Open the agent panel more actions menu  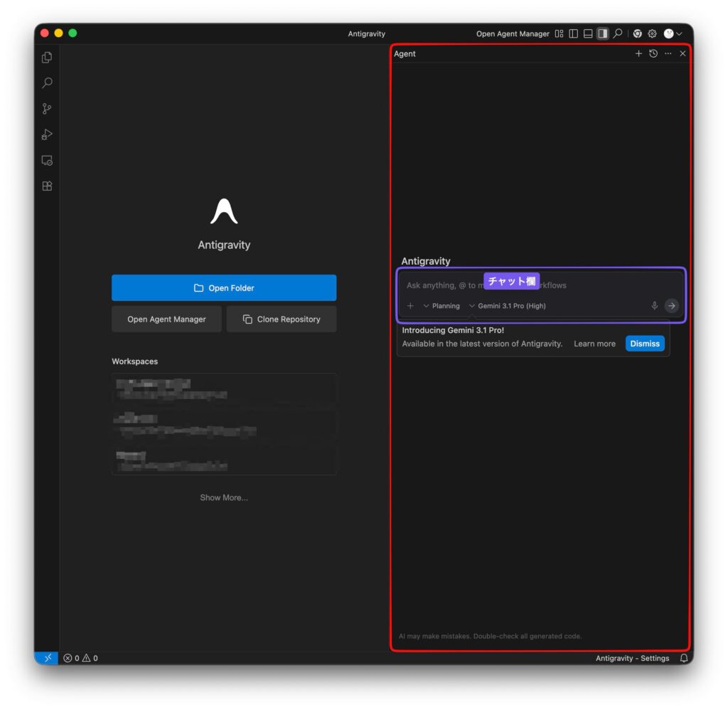pos(668,54)
